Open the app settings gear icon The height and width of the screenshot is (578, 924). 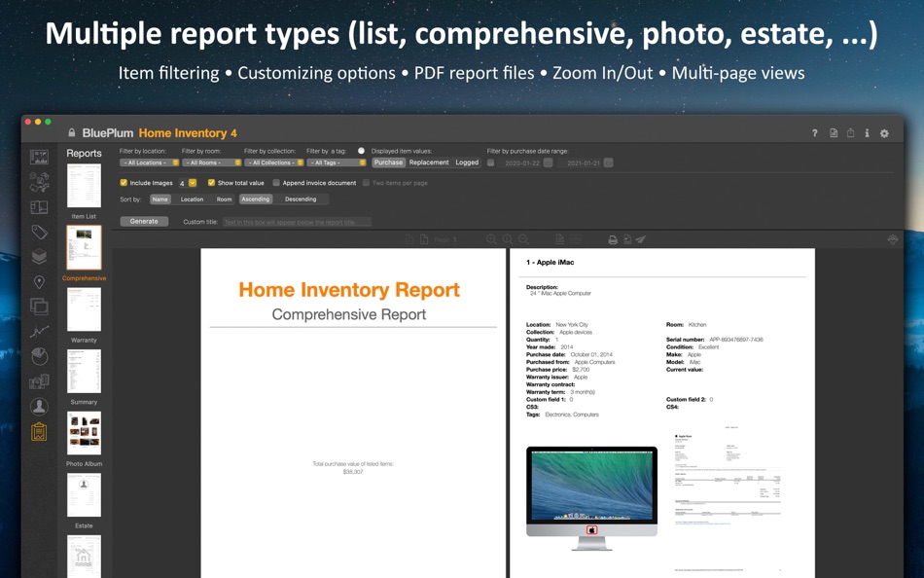click(x=883, y=132)
